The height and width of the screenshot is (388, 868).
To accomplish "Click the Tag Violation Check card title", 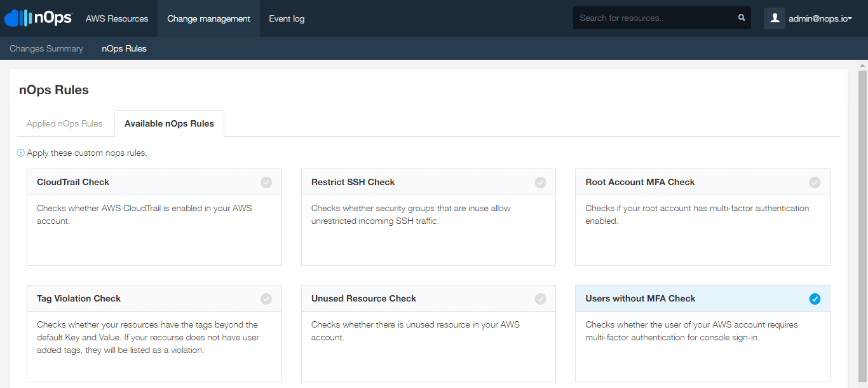I will click(x=79, y=298).
